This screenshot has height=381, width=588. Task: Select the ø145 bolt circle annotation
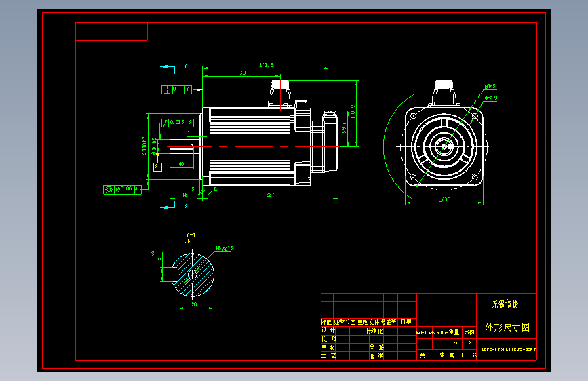pyautogui.click(x=490, y=87)
